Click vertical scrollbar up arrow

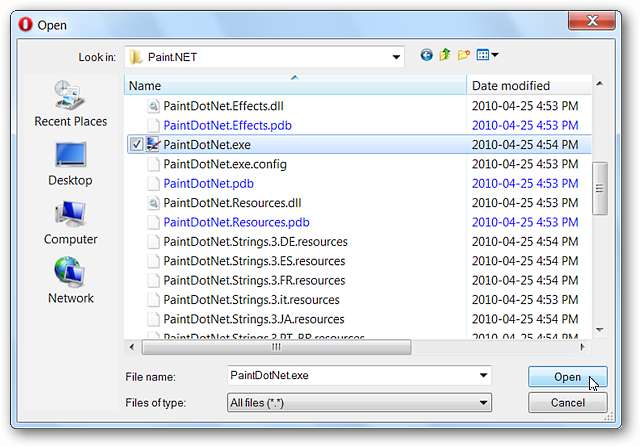[x=599, y=84]
